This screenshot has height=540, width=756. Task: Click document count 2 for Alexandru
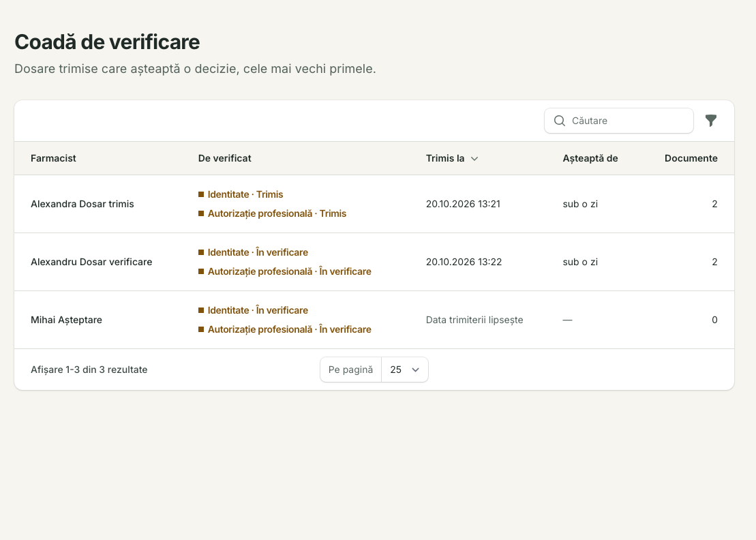tap(714, 262)
